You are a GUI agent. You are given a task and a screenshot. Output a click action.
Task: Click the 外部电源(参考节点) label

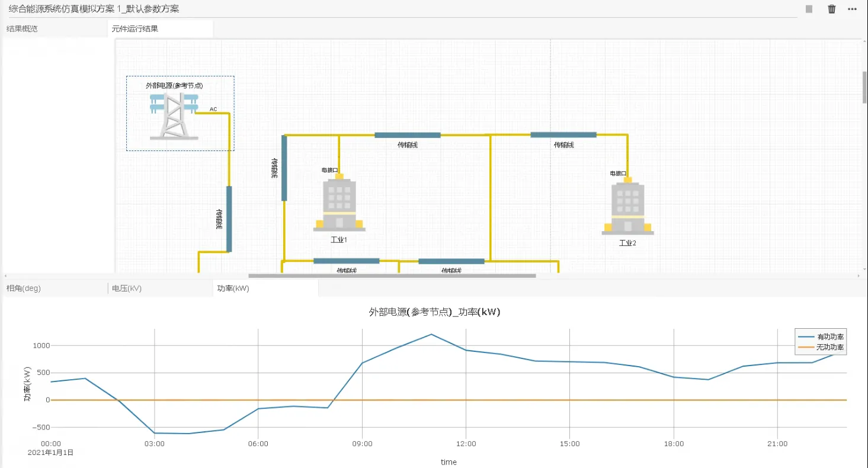174,85
